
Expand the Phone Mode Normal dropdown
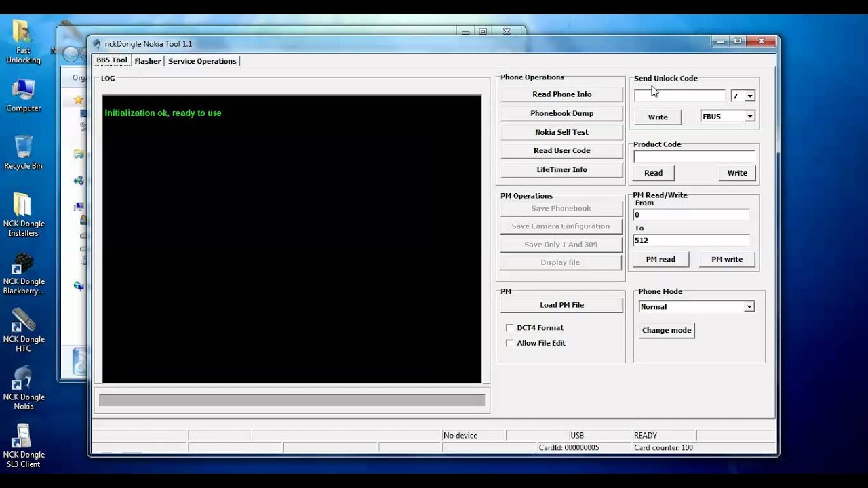(x=749, y=307)
